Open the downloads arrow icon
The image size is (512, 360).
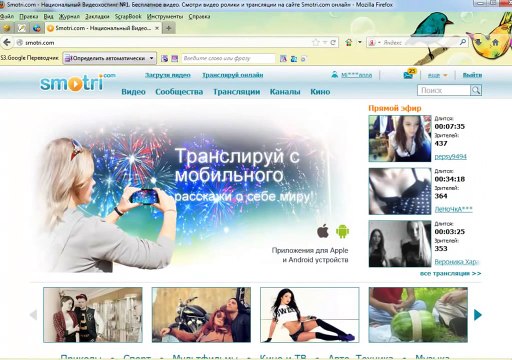[478, 42]
